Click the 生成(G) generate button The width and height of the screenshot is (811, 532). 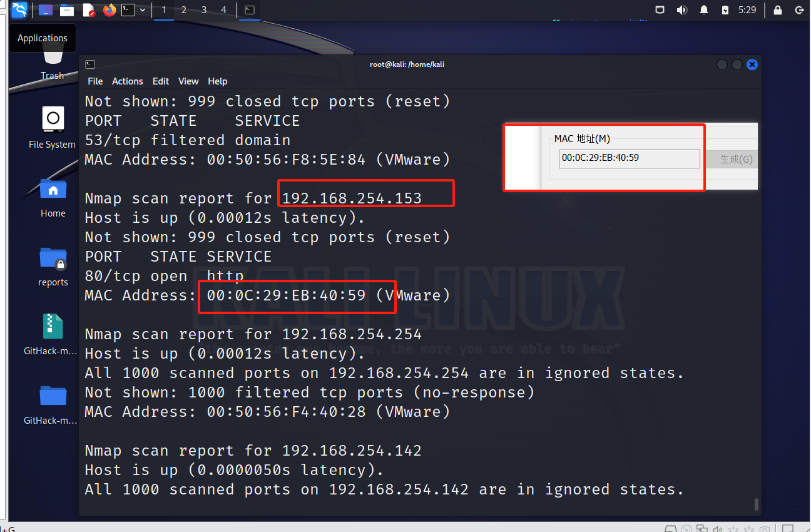point(735,159)
